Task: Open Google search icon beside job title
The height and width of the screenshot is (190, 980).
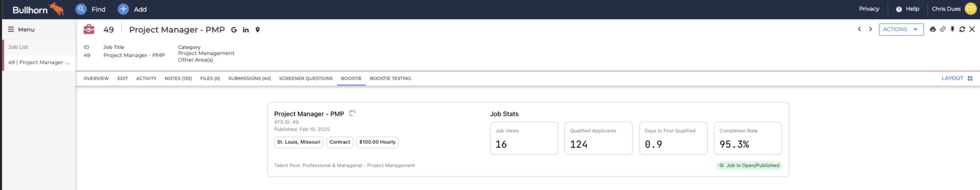Action: 234,30
